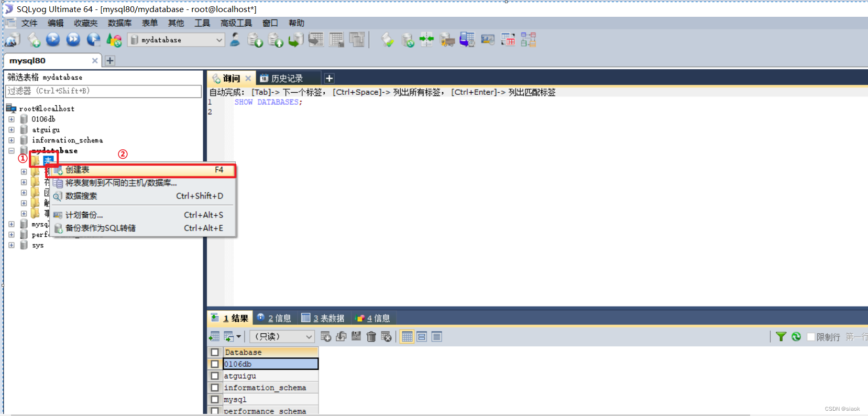
Task: Open the User Manager person icon
Action: 235,40
